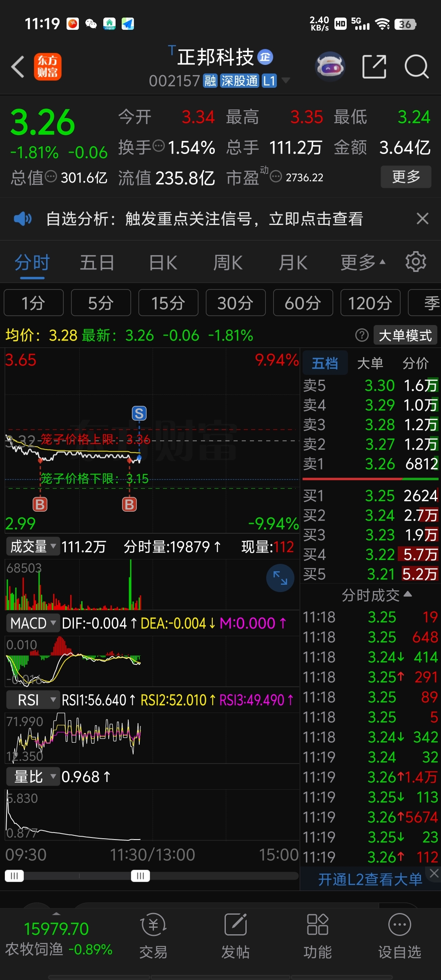Tap the battery indicator in status bar
Image resolution: width=441 pixels, height=980 pixels.
click(405, 24)
